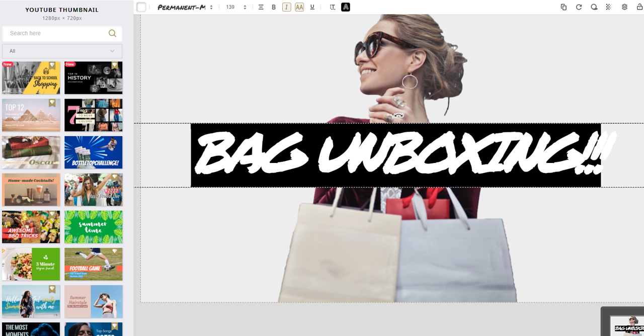
Task: Expand the All category dropdown
Action: click(x=62, y=51)
